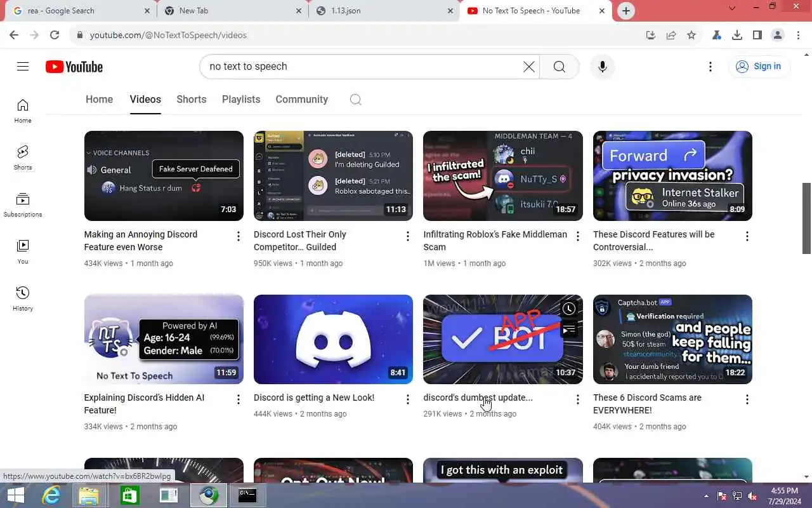The width and height of the screenshot is (812, 508).
Task: Add 'discord's dumbest update' to queue
Action: tap(569, 329)
